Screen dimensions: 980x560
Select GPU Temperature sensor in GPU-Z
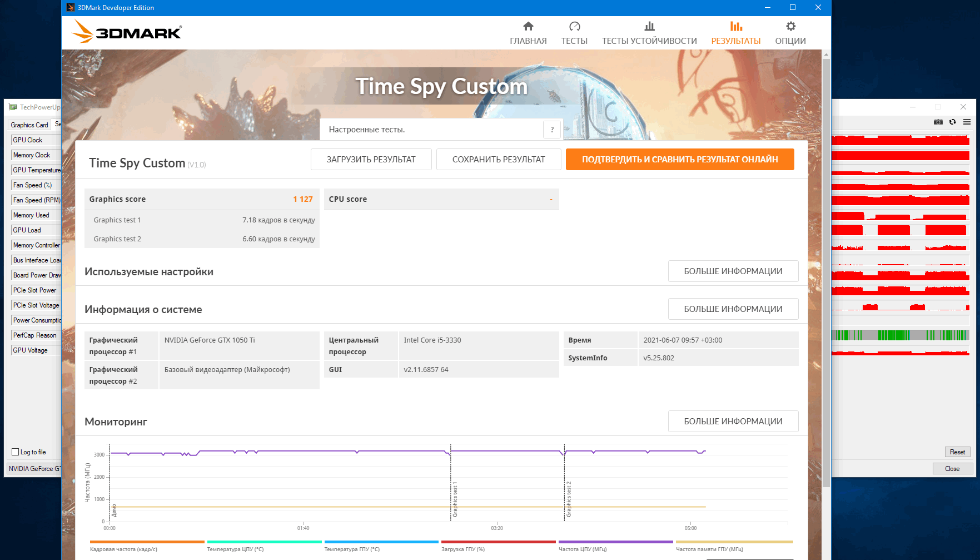coord(36,170)
